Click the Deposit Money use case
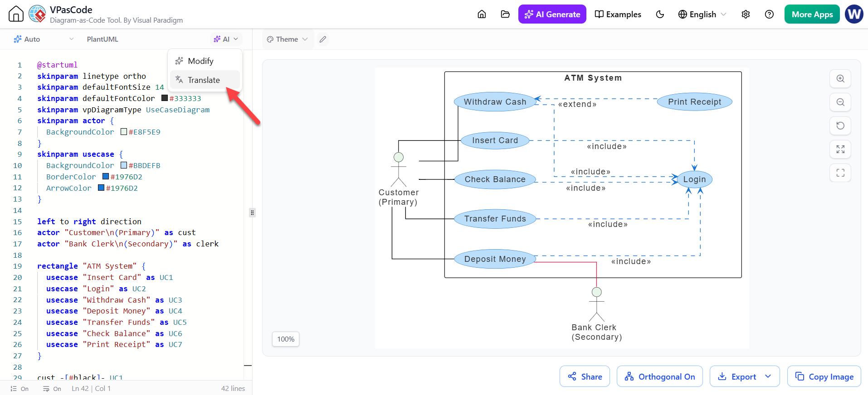 495,259
